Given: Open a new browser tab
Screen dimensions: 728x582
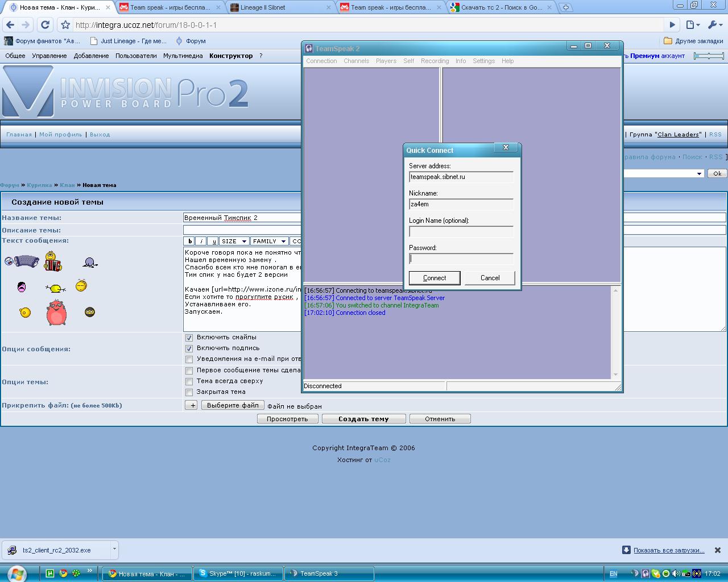Looking at the screenshot, I should tap(565, 7).
